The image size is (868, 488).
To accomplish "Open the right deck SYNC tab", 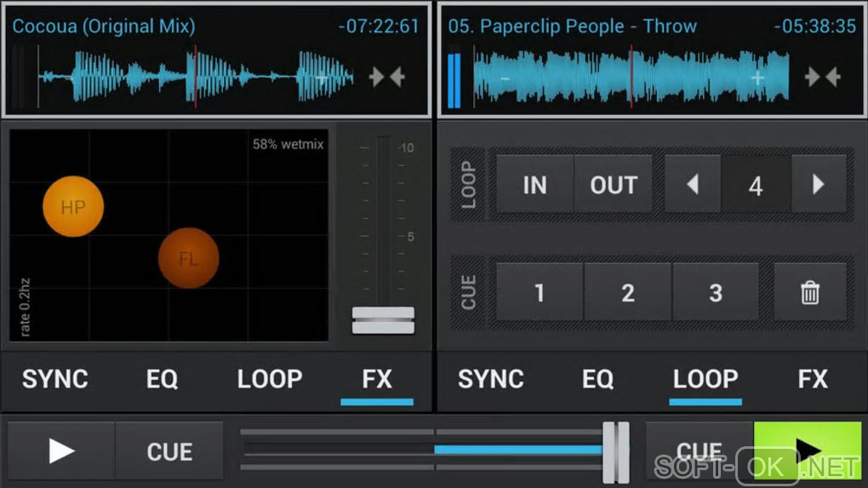I will pyautogui.click(x=490, y=380).
